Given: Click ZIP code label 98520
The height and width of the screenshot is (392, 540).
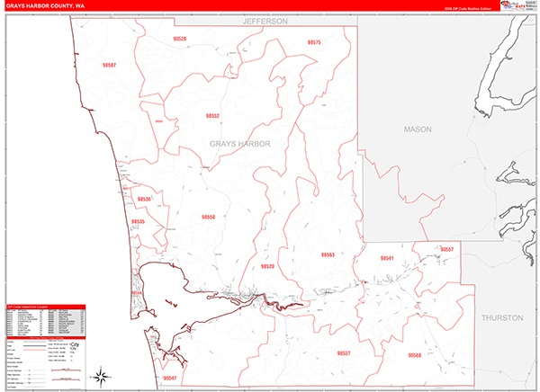Looking at the screenshot, I should [x=267, y=266].
